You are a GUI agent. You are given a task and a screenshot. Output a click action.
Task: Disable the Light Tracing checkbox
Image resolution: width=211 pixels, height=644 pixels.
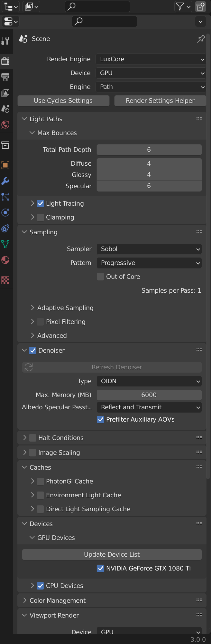[41, 203]
